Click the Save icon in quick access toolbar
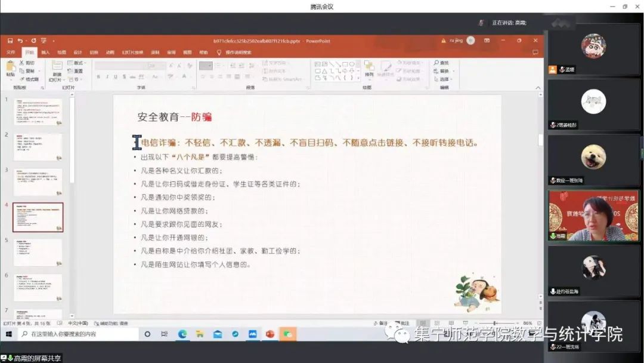Screen dimensions: 644x363 pyautogui.click(x=10, y=41)
